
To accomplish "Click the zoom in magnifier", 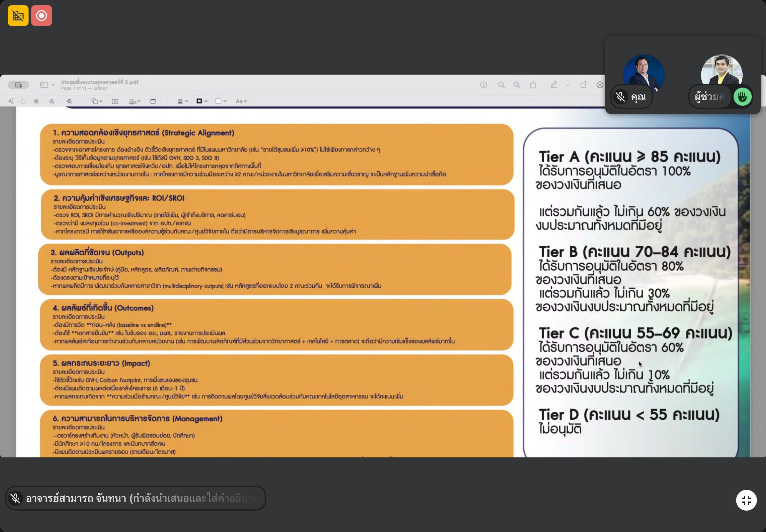I will (516, 85).
